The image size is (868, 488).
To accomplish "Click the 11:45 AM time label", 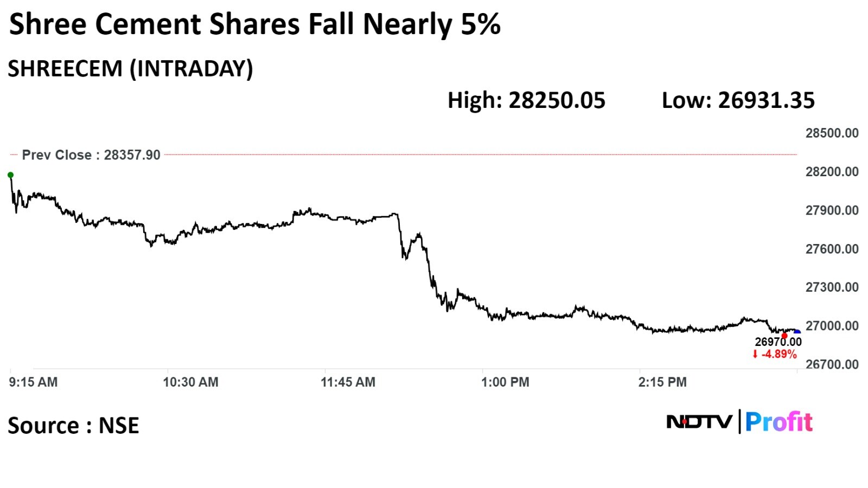I will pos(348,382).
